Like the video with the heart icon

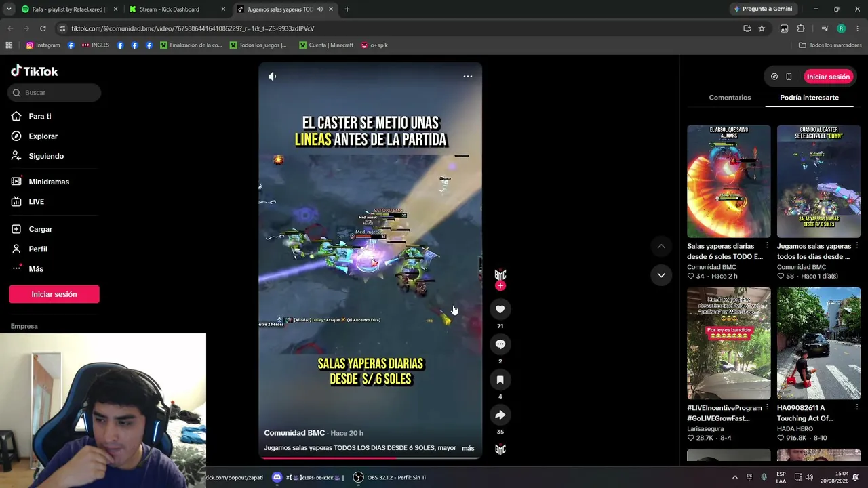500,309
